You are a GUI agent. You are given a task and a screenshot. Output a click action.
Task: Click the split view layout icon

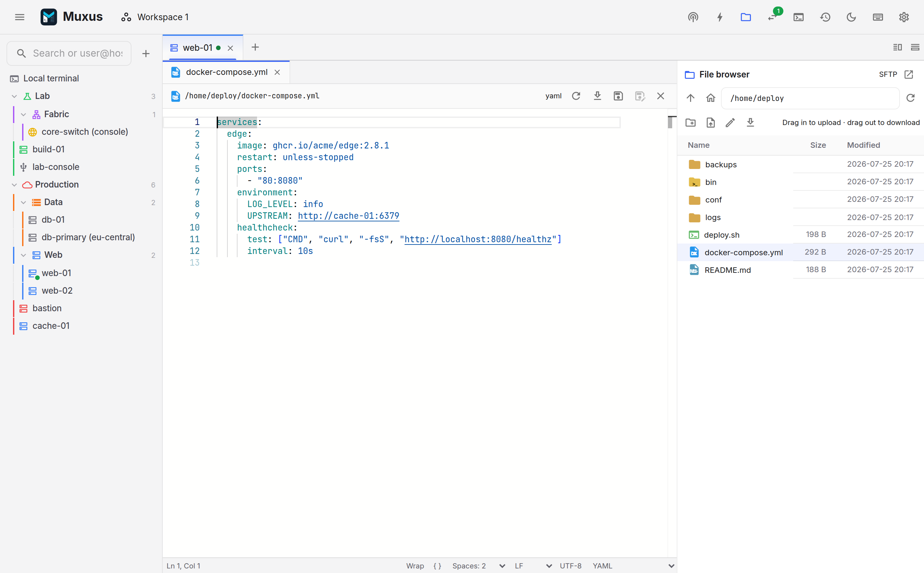(897, 48)
